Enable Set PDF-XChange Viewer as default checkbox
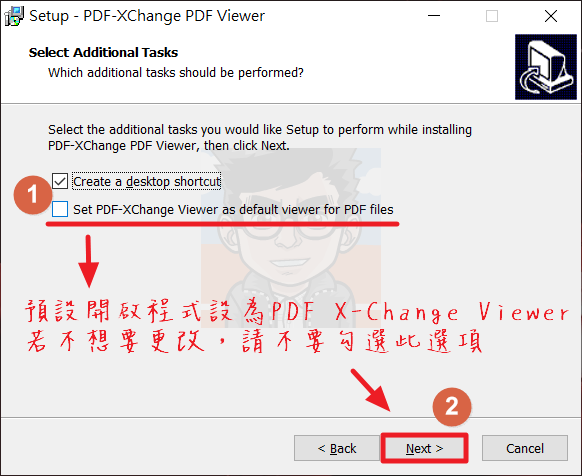The width and height of the screenshot is (582, 476). click(60, 209)
